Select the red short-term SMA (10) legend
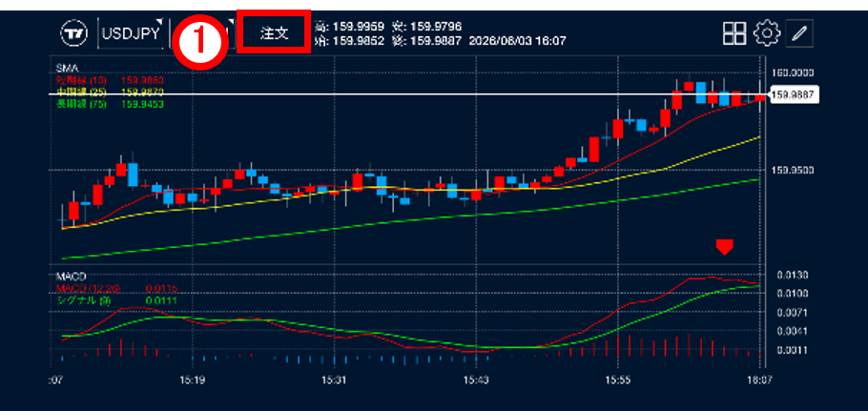868x411 pixels. [110, 80]
